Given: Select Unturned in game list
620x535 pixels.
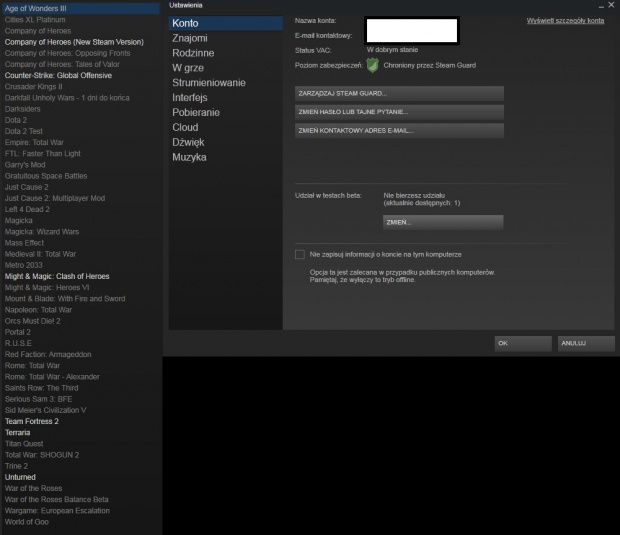Looking at the screenshot, I should pos(20,477).
